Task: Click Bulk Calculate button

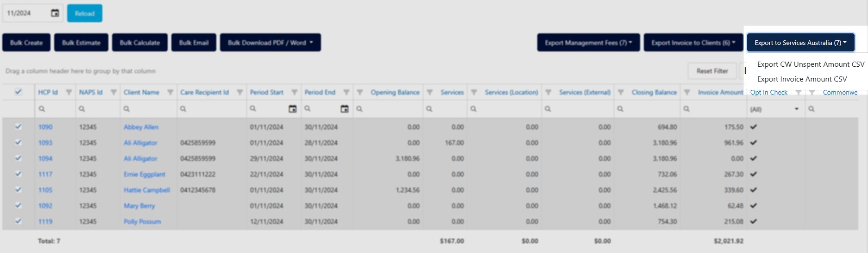Action: pyautogui.click(x=140, y=43)
